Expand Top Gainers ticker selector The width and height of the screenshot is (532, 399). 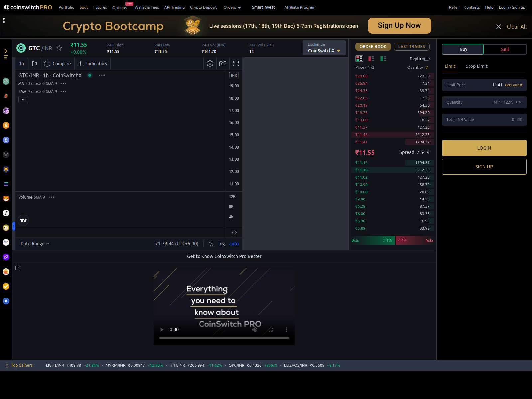19,365
